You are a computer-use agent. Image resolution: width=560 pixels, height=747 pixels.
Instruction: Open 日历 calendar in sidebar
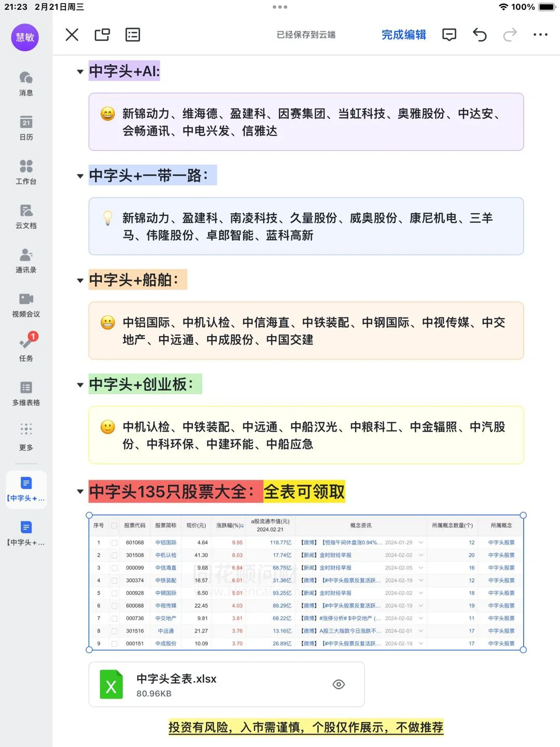click(26, 128)
